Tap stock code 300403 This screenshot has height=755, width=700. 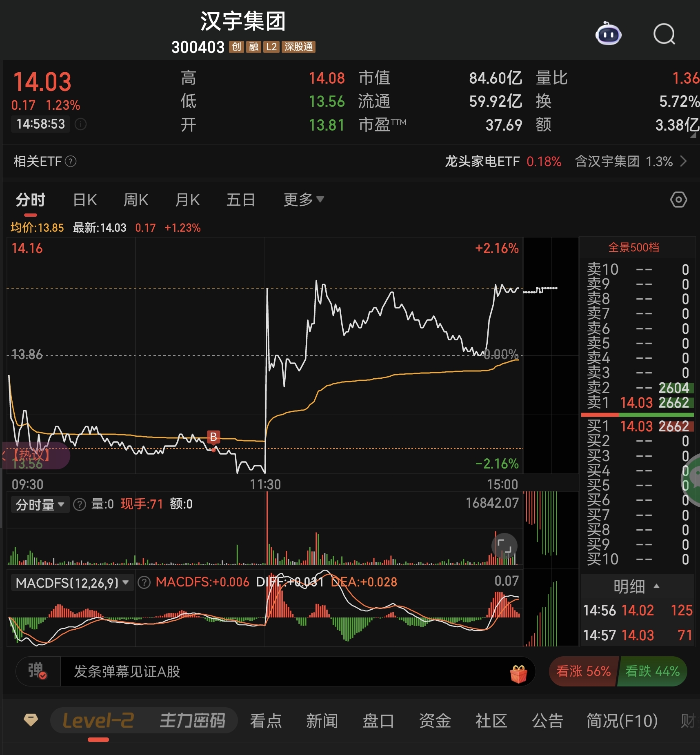[x=198, y=47]
